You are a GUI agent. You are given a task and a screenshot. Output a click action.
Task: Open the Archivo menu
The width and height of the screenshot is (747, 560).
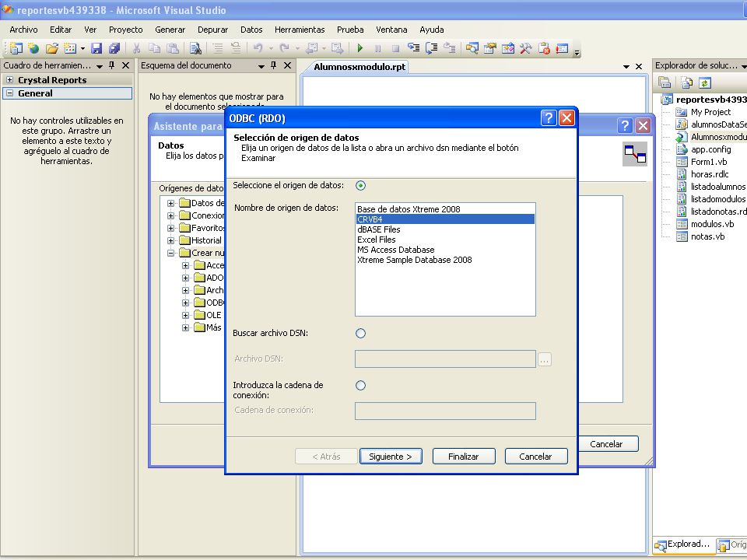coord(23,30)
